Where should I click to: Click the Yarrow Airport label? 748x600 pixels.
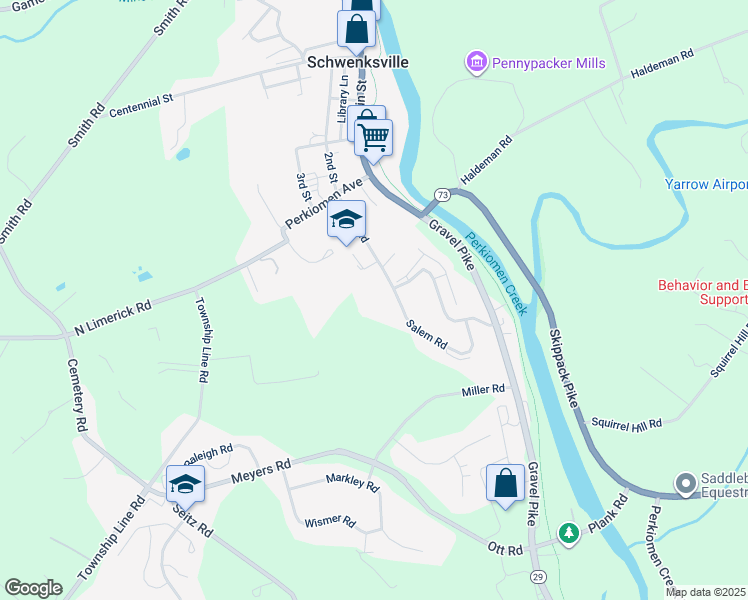(x=706, y=184)
